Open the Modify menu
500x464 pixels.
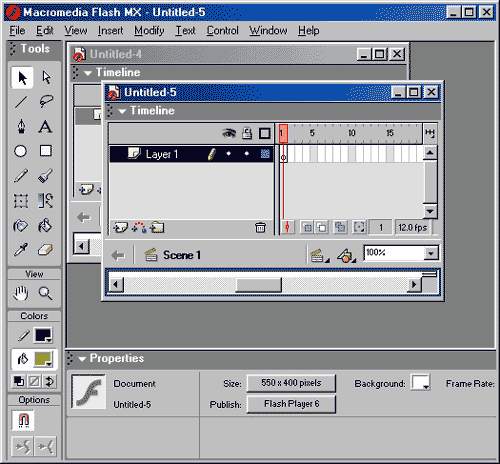pos(149,31)
